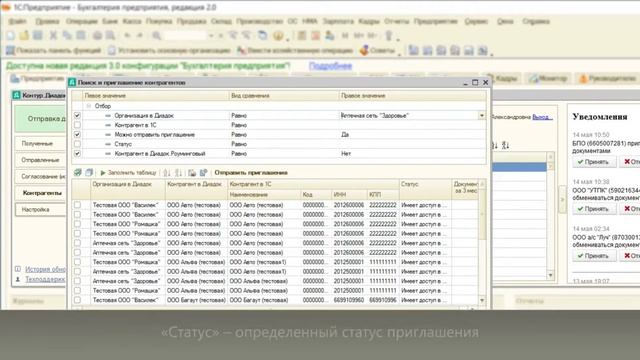Screen dimensions: 640x360
Task: Click the check-all icon left of 'Заполнить таблицу'
Action: click(78, 173)
